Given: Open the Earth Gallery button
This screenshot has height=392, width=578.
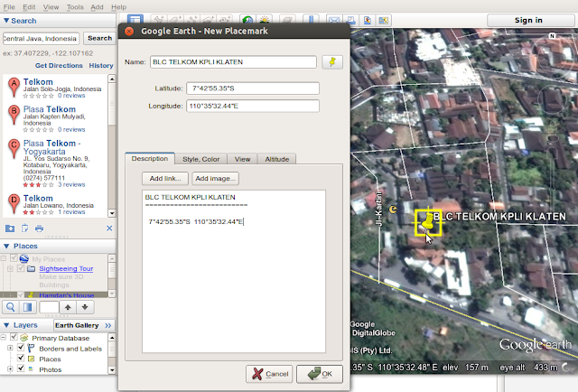Looking at the screenshot, I should (x=83, y=325).
